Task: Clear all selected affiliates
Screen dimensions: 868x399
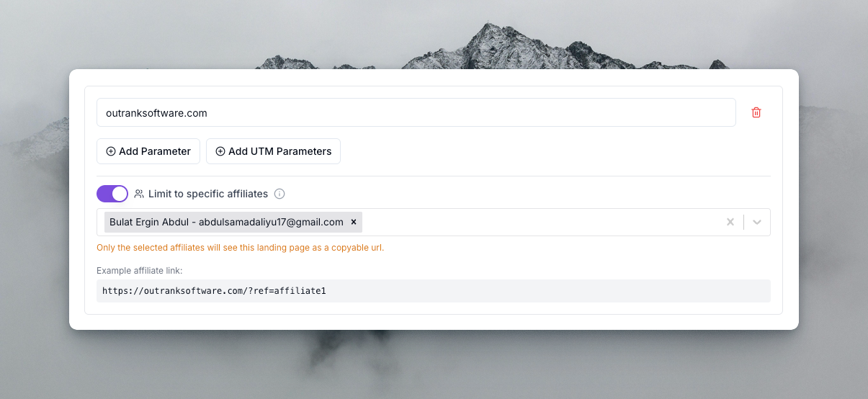Action: pyautogui.click(x=730, y=222)
